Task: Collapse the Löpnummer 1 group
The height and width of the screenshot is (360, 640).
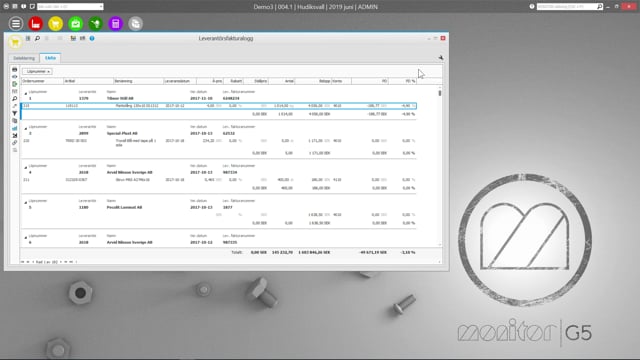Action: 26,93
